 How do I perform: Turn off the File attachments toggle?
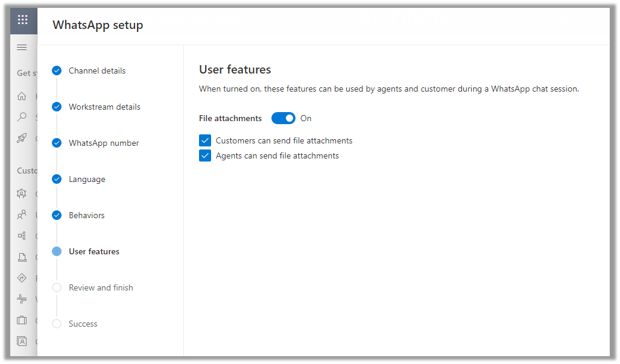283,118
